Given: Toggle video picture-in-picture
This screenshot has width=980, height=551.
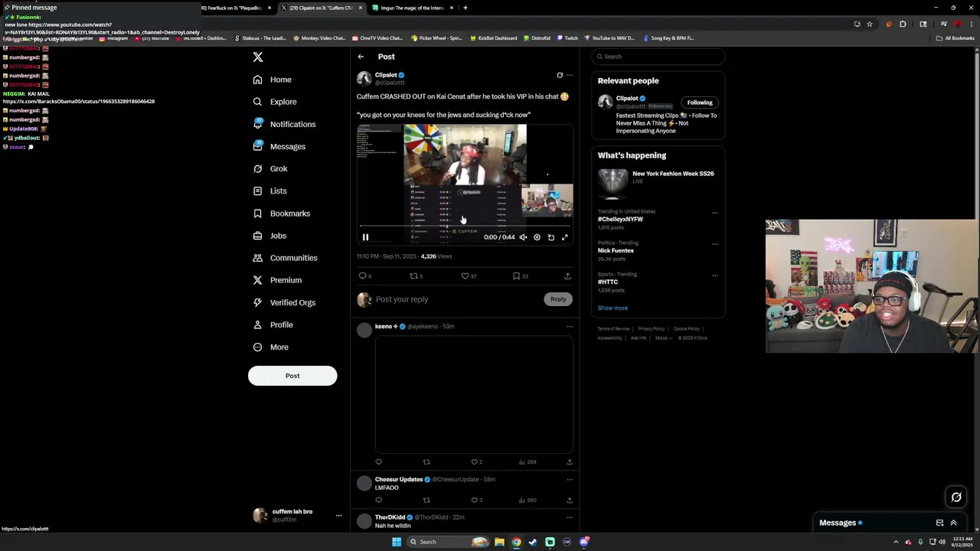Looking at the screenshot, I should (550, 237).
